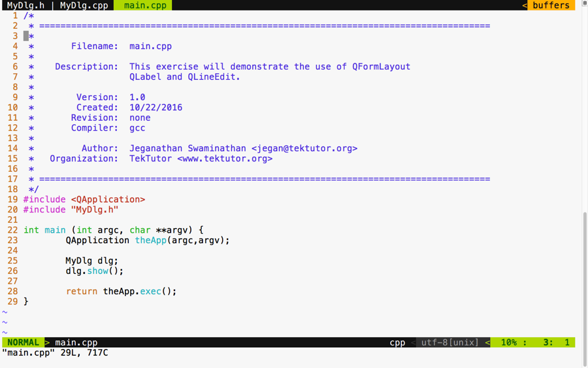Screen dimensions: 588x368
Task: Place cursor on line number 22
Action: [x=12, y=230]
